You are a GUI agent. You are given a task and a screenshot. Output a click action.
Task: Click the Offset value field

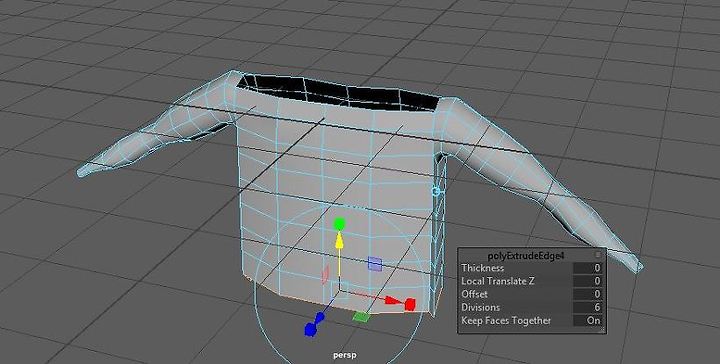587,294
